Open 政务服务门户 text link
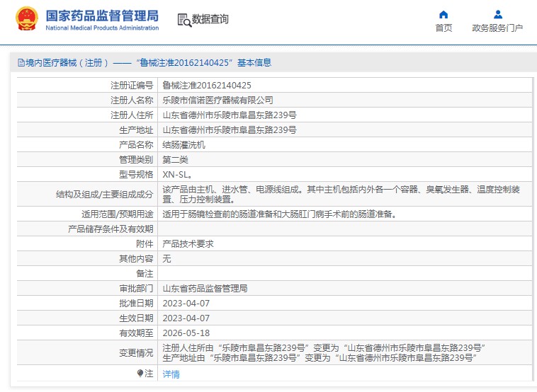 pos(497,28)
